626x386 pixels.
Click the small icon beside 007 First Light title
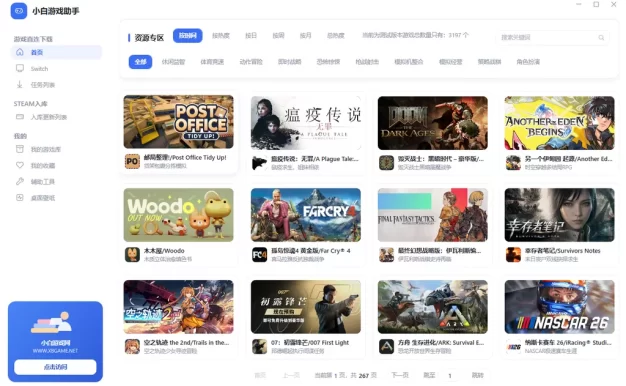[x=260, y=346]
